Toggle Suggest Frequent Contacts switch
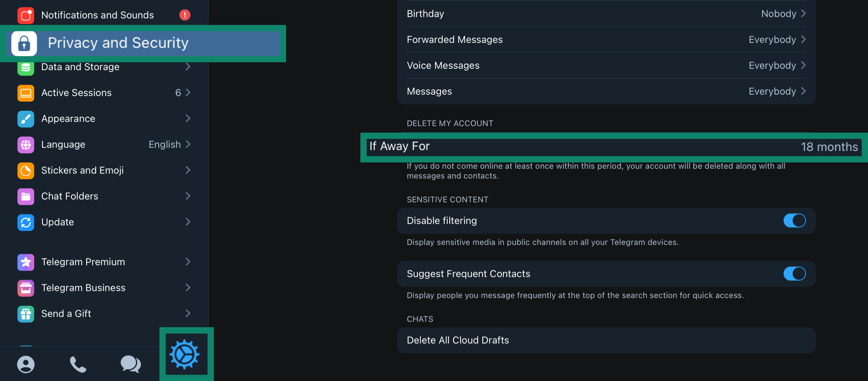This screenshot has width=868, height=381. (x=794, y=274)
